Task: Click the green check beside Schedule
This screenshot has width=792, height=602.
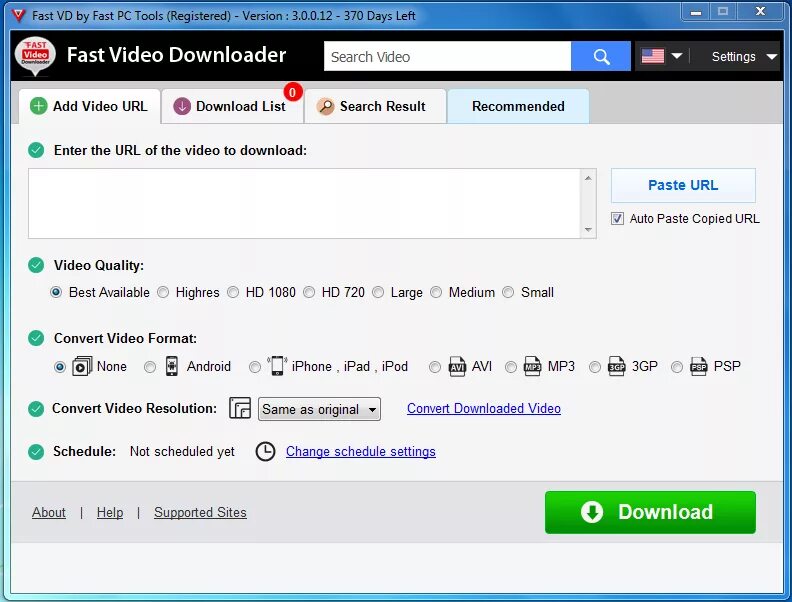Action: click(36, 452)
